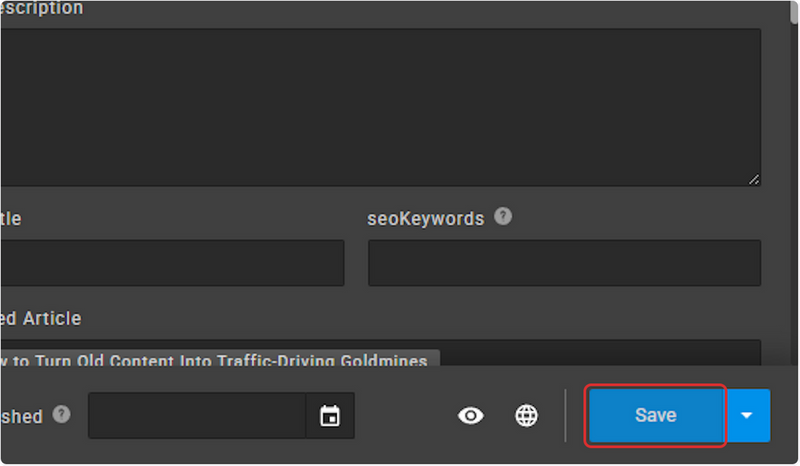This screenshot has width=800, height=466.
Task: Focus the title input left of seoKeywords
Action: [x=172, y=263]
